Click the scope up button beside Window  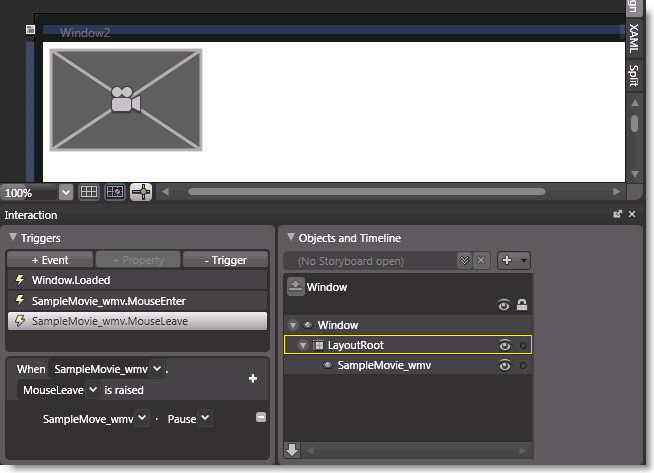(296, 287)
